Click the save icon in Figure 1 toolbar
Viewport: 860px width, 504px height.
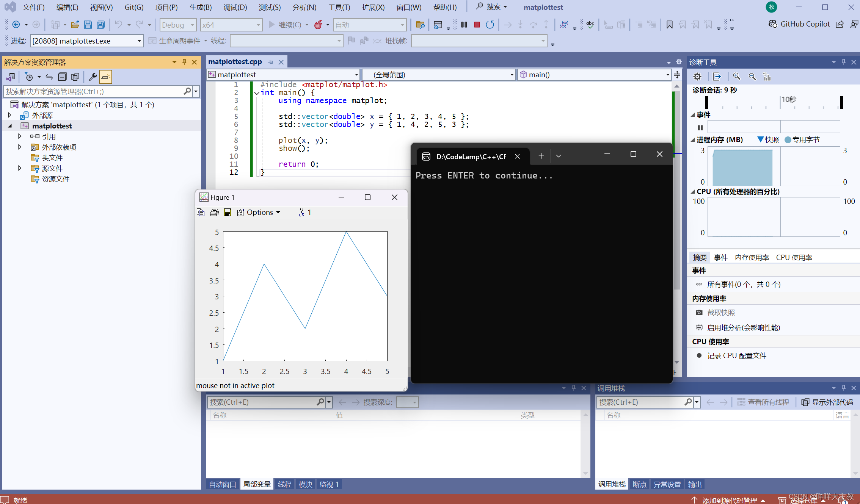coord(227,212)
